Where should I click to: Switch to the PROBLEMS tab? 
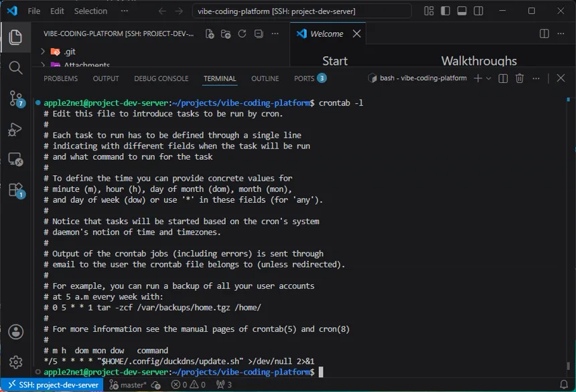pyautogui.click(x=60, y=78)
